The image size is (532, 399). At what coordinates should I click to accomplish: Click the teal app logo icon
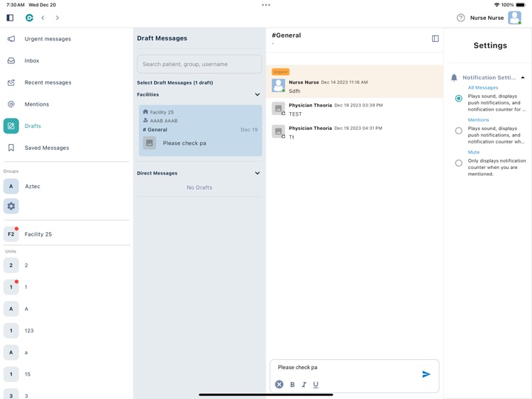30,18
